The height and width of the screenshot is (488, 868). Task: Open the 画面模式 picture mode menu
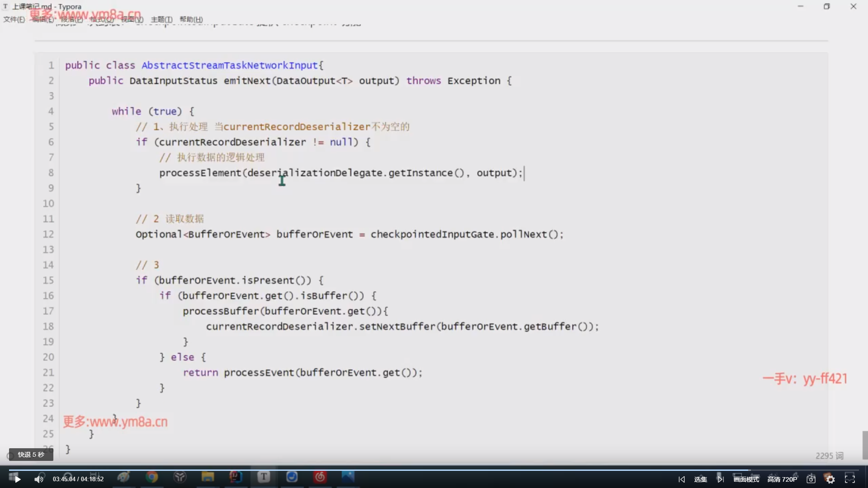[746, 479]
